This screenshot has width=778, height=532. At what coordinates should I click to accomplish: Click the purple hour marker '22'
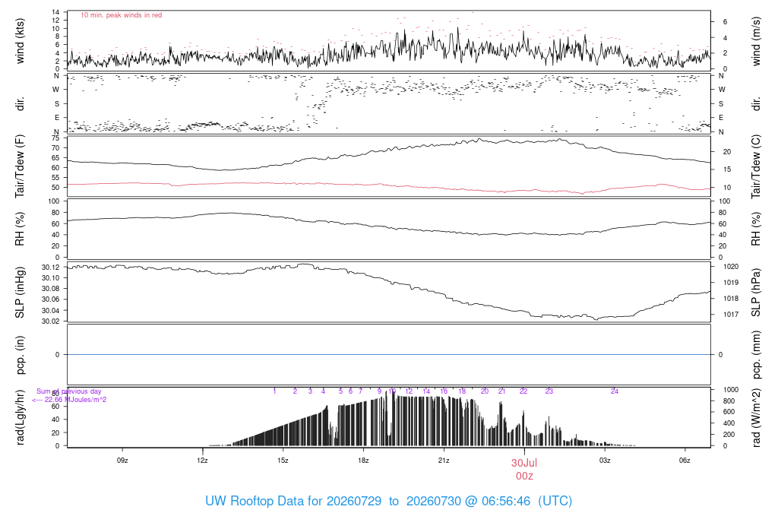click(523, 391)
